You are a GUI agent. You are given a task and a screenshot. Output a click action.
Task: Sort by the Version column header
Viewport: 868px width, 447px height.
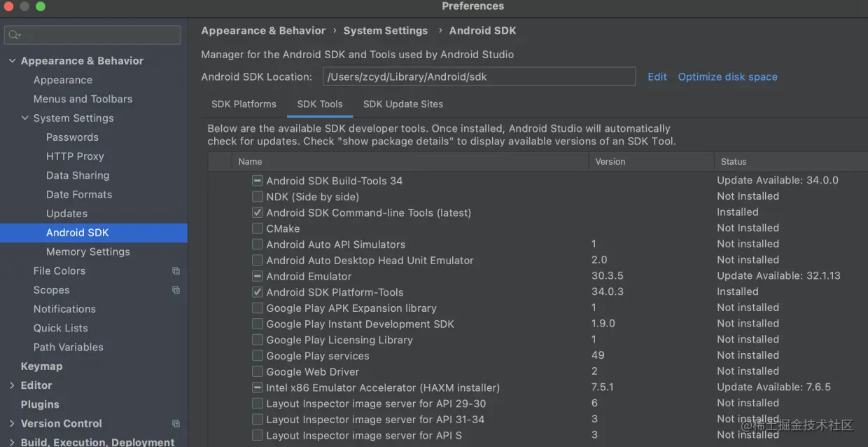click(x=651, y=162)
